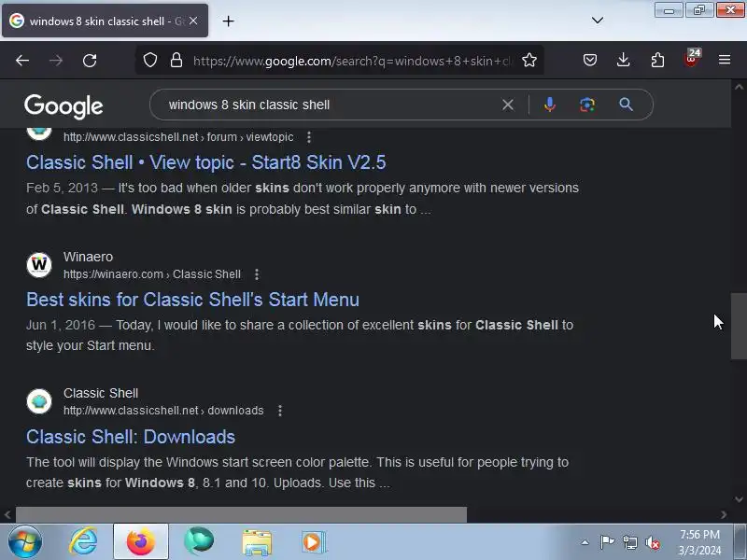Launch Internet Explorer from the taskbar
Screen dimensions: 747x560
pyautogui.click(x=83, y=542)
